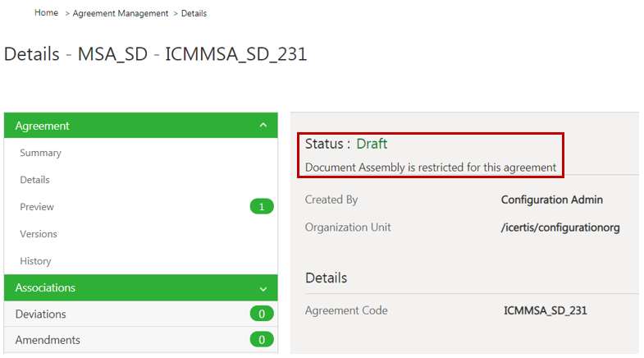Click the Preview count badge showing 1
The width and height of the screenshot is (644, 358).
(261, 207)
